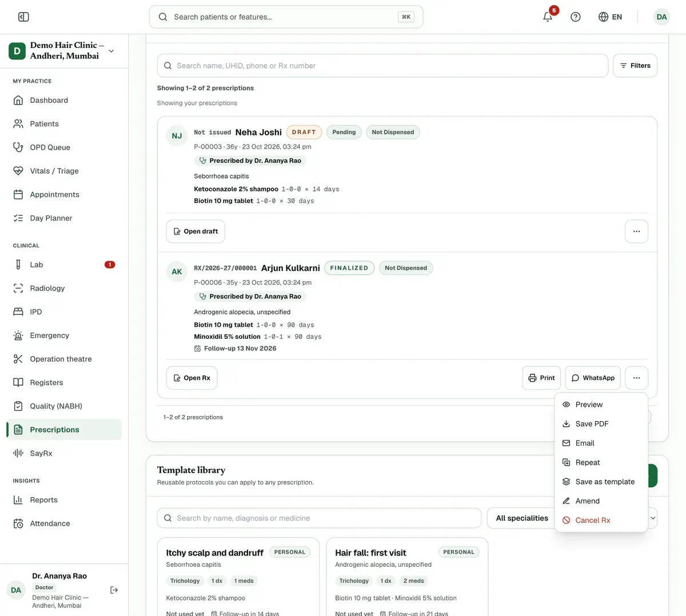Open the DA user avatar in header
686x616 pixels.
[x=661, y=17]
